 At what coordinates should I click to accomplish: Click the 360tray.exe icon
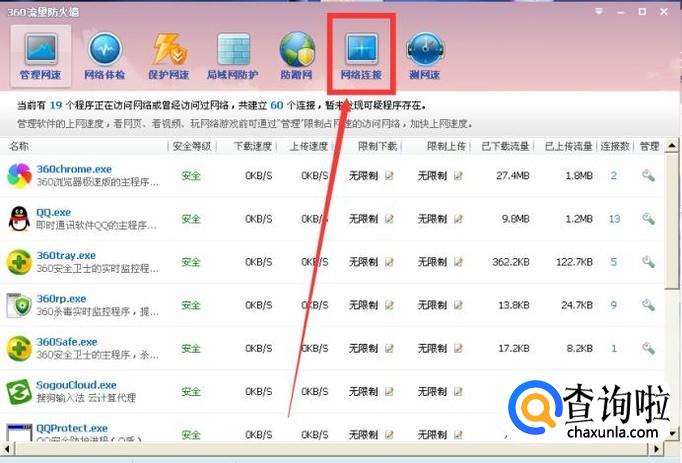pos(19,262)
